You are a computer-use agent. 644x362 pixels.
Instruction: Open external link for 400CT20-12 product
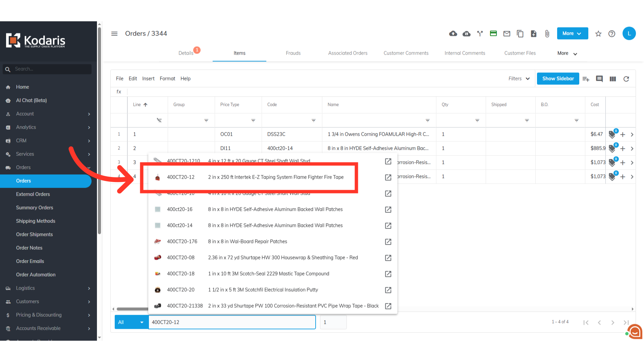388,177
